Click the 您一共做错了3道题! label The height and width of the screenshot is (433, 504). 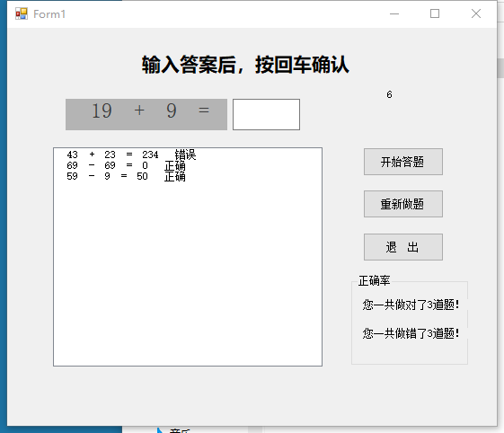tap(411, 333)
